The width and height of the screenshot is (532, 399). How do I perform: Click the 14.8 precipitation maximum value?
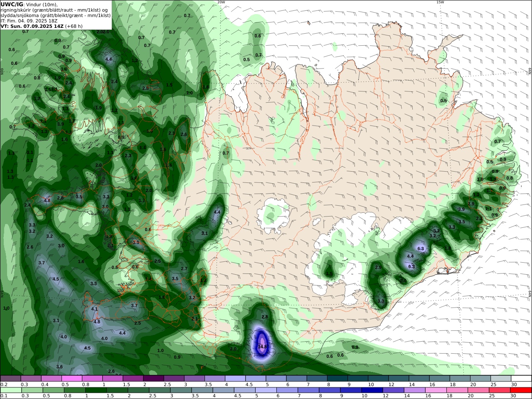(262, 347)
